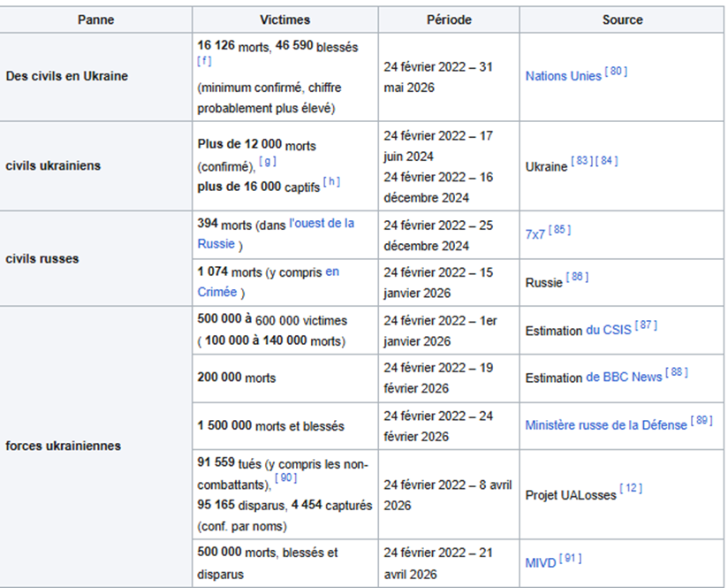The width and height of the screenshot is (728, 588).
Task: Select period ending 15 janvier 2026
Action: click(x=438, y=283)
